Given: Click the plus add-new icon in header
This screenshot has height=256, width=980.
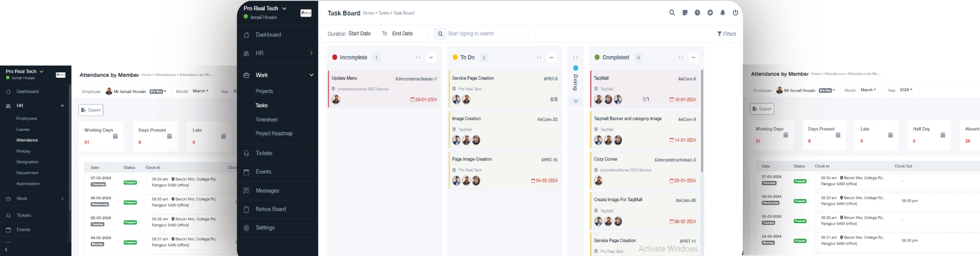Looking at the screenshot, I should click(x=710, y=13).
